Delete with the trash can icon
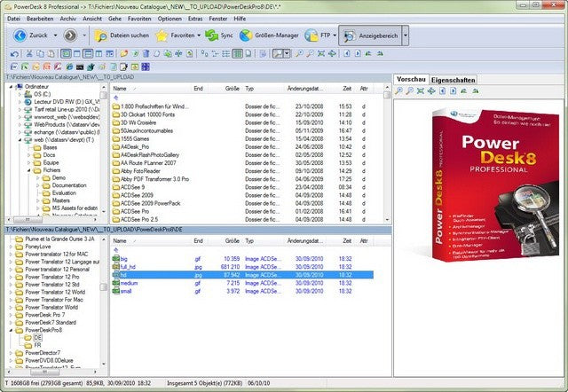 pos(146,54)
